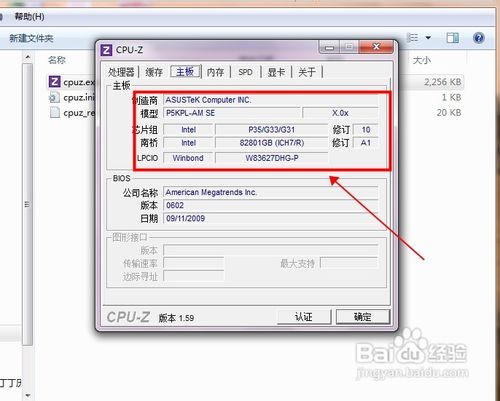Click the P5KPL-AM SE model field
Image resolution: width=500 pixels, height=401 pixels.
232,113
